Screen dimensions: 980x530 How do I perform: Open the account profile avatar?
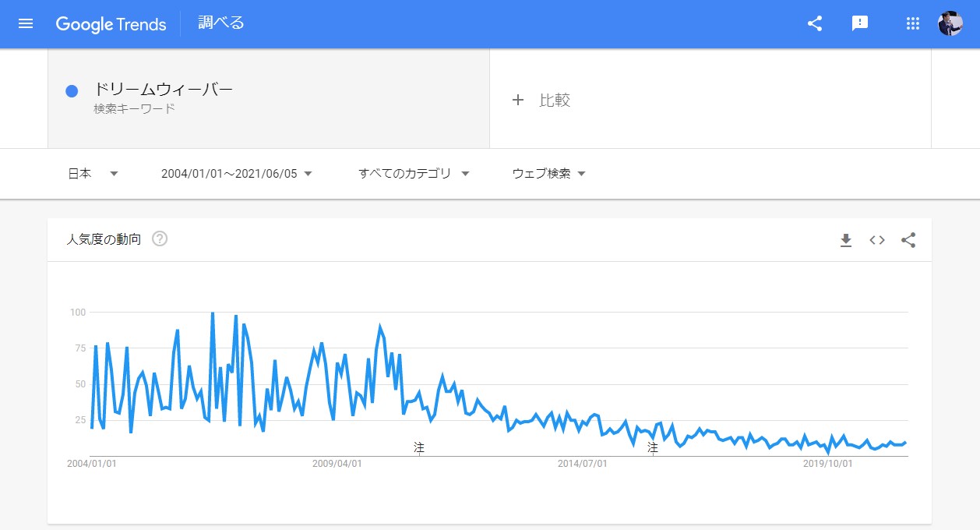pos(950,23)
